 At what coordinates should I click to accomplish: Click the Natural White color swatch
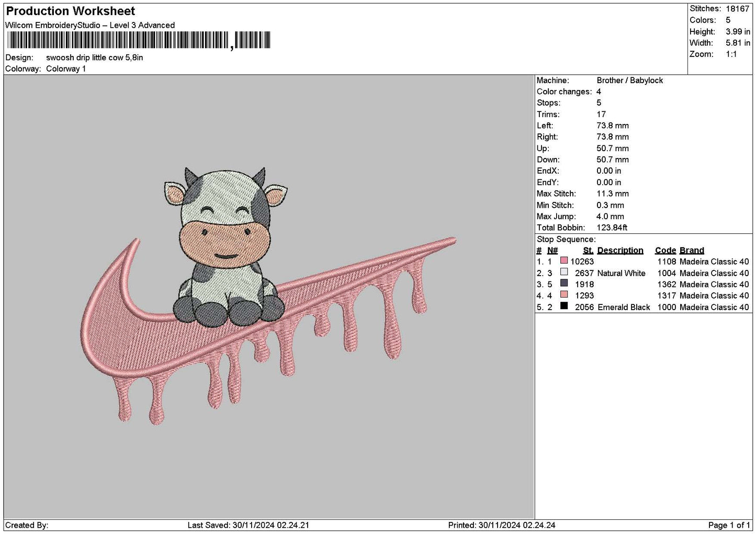(564, 272)
